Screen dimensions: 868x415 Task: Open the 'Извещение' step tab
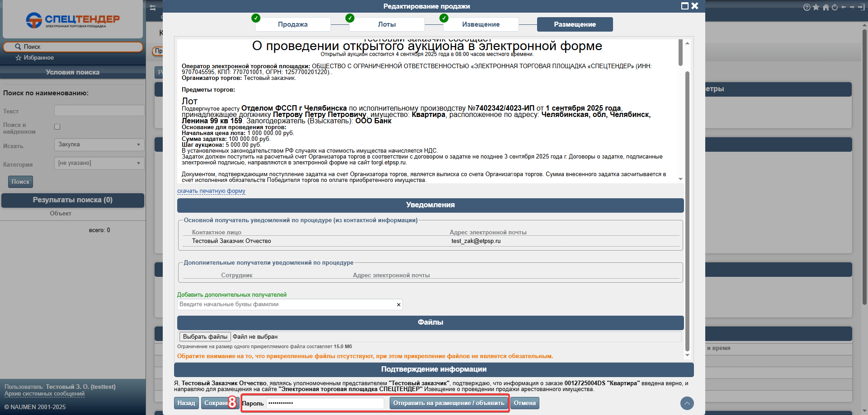(x=481, y=24)
